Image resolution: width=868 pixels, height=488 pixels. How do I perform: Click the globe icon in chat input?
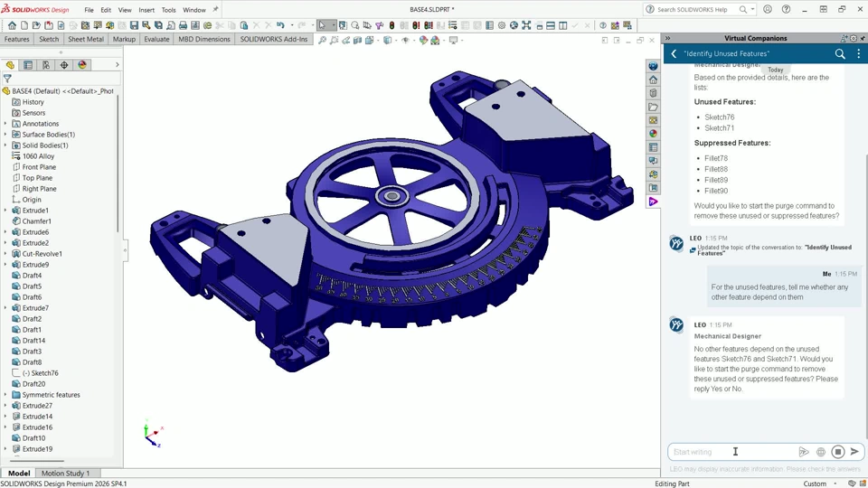[821, 452]
